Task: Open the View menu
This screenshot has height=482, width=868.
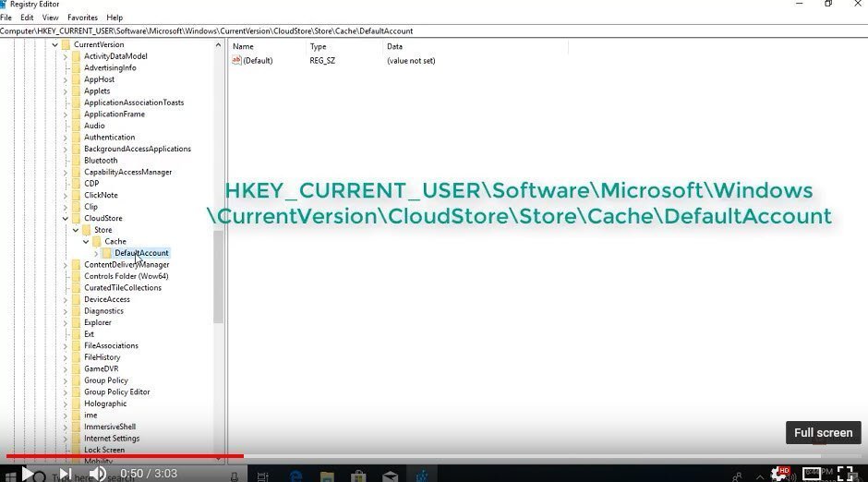Action: click(50, 18)
